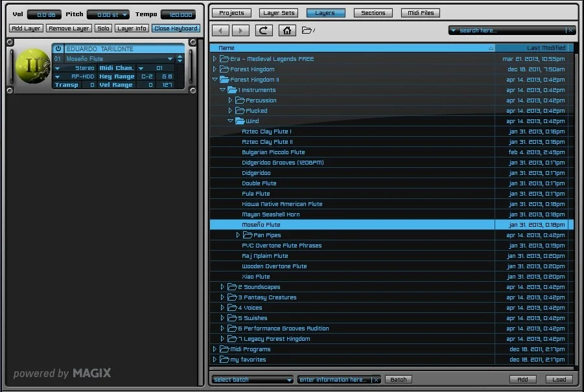Click the Add Layer button
This screenshot has width=584, height=392.
tap(26, 29)
